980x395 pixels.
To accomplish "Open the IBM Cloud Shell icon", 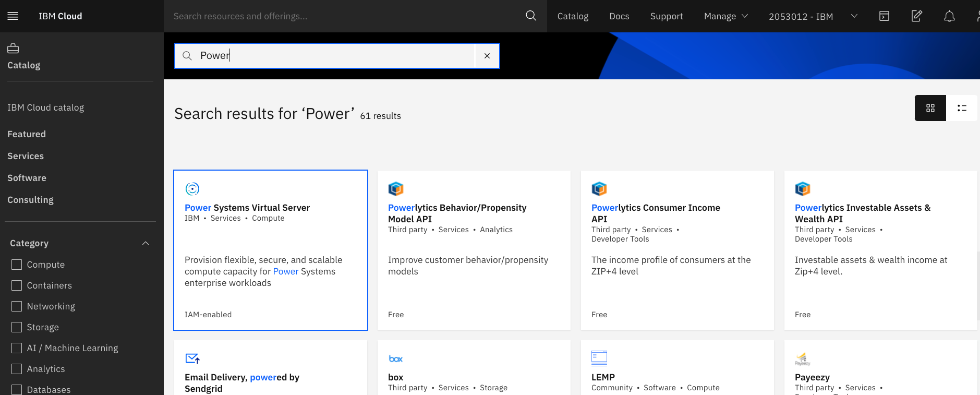I will click(884, 16).
